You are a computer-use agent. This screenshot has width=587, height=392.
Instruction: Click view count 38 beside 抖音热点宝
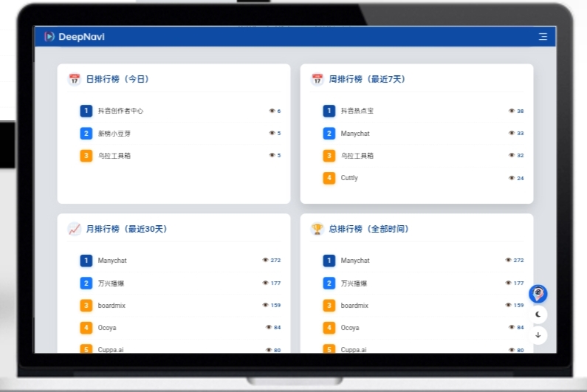click(521, 111)
